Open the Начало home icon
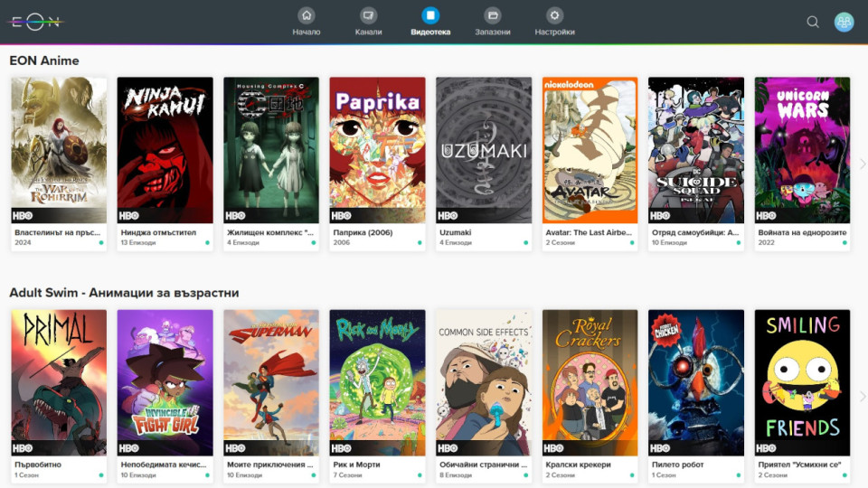The image size is (868, 488). (x=307, y=15)
